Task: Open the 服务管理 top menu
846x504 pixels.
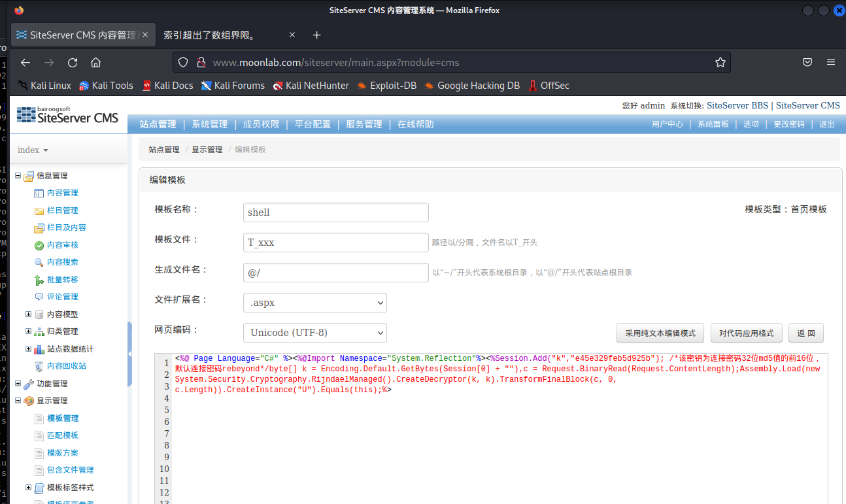Action: [364, 124]
